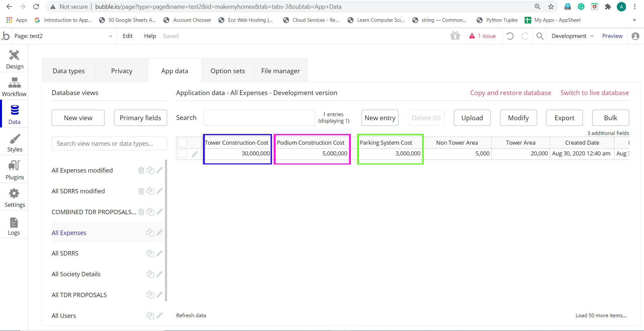This screenshot has height=331, width=644.
Task: Open Logs section in sidebar
Action: click(14, 226)
